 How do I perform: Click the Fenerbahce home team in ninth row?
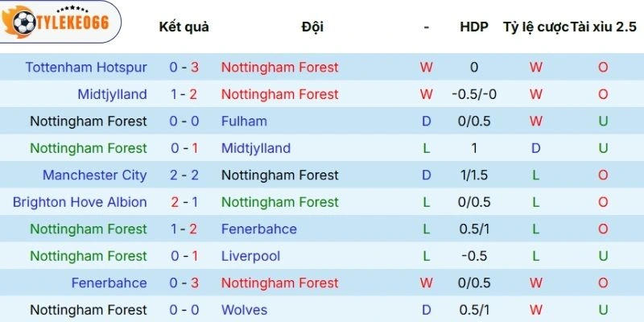[109, 283]
